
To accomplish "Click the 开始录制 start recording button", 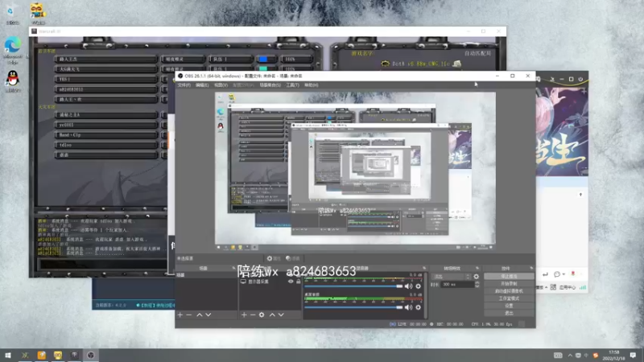I will [x=509, y=284].
